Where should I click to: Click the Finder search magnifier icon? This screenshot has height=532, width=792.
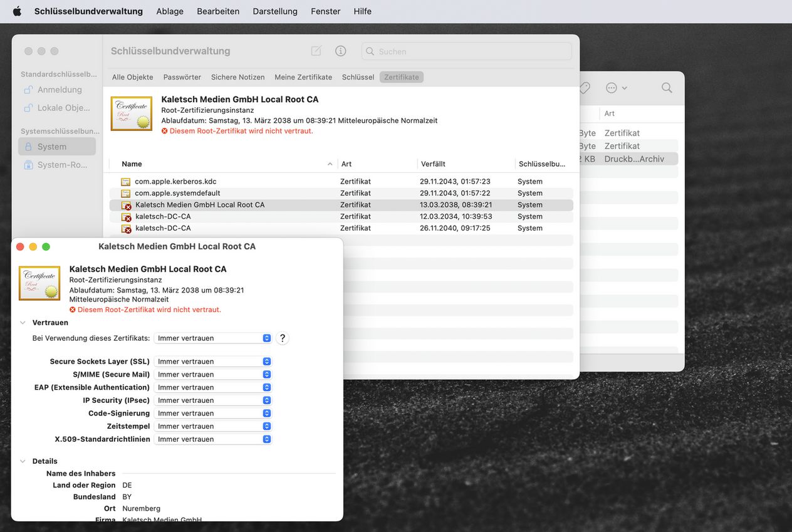point(667,88)
